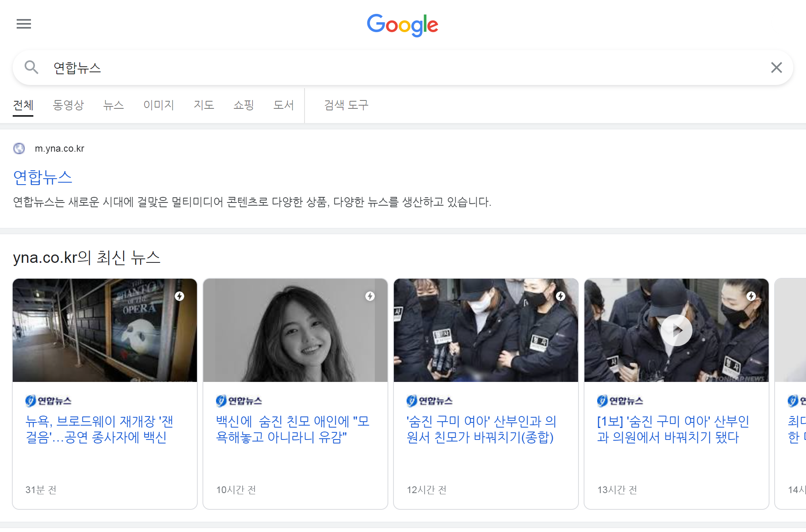Select the 뉴스 tab
The width and height of the screenshot is (806, 532).
(x=114, y=105)
